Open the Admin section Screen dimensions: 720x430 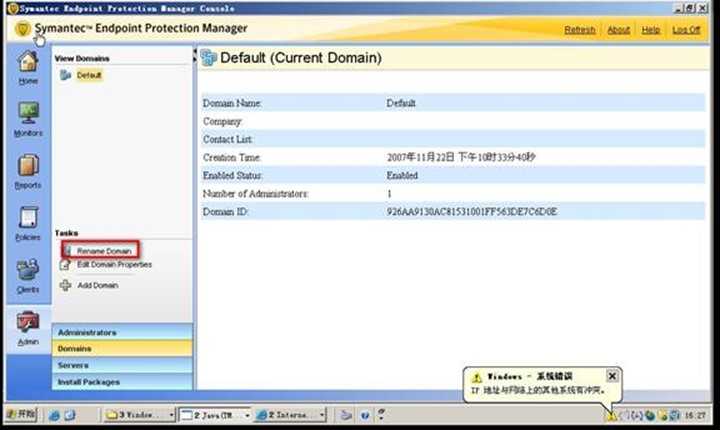pos(28,328)
